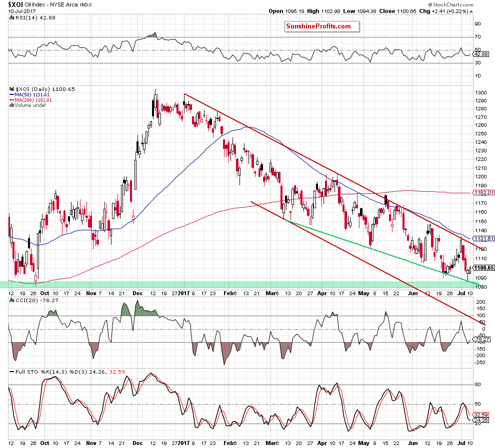
Task: Click the candlestick icon beside $XOI (Daily)
Action: pos(12,89)
